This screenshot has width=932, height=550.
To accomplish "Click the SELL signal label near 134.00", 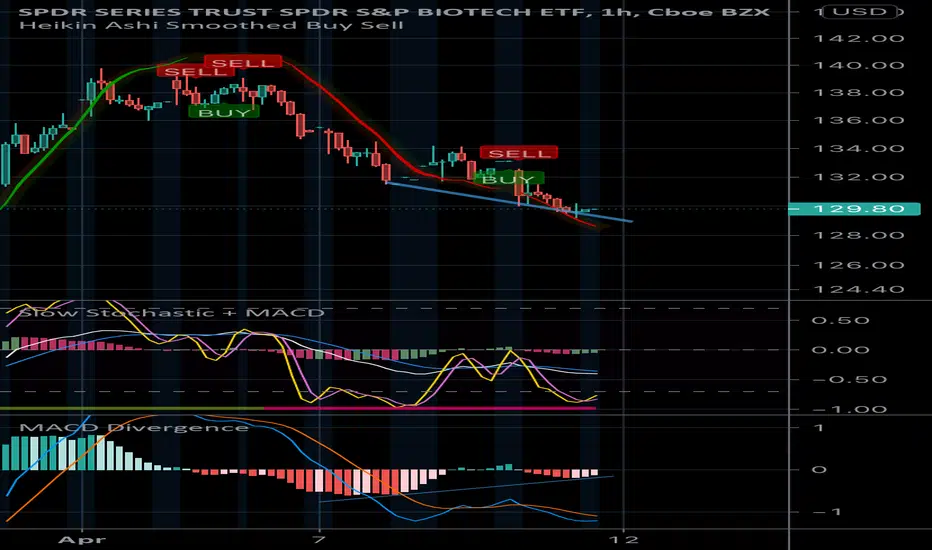I will [x=519, y=153].
